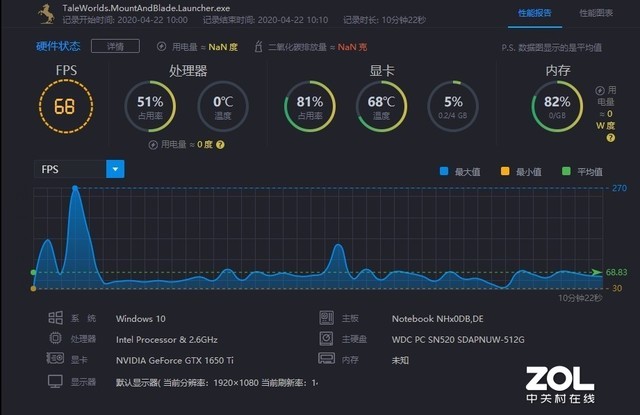Click the Windows system icon beside 系统
640x415 pixels.
click(x=56, y=317)
